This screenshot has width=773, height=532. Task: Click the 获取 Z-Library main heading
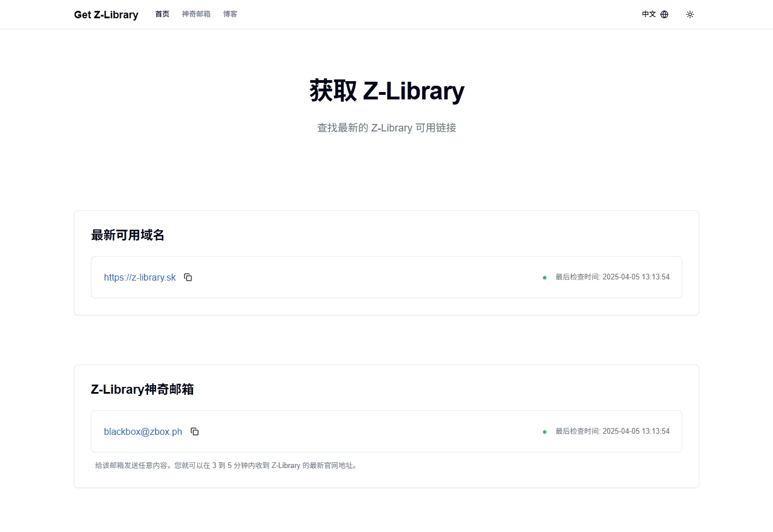[387, 91]
